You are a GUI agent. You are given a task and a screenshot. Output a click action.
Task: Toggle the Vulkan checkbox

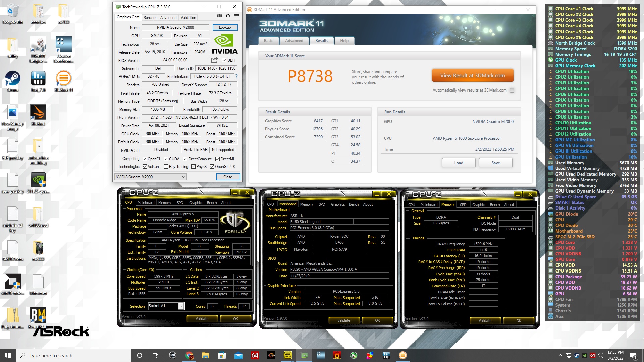point(145,167)
